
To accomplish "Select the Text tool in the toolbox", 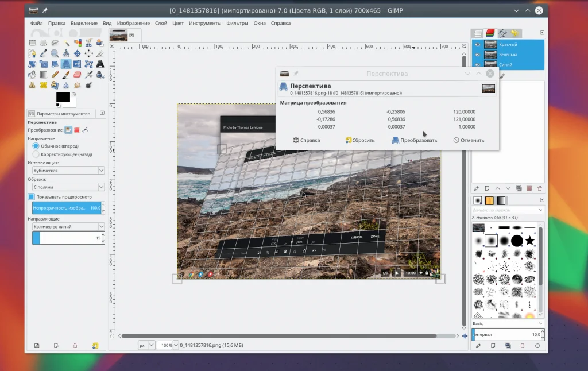I will point(100,64).
